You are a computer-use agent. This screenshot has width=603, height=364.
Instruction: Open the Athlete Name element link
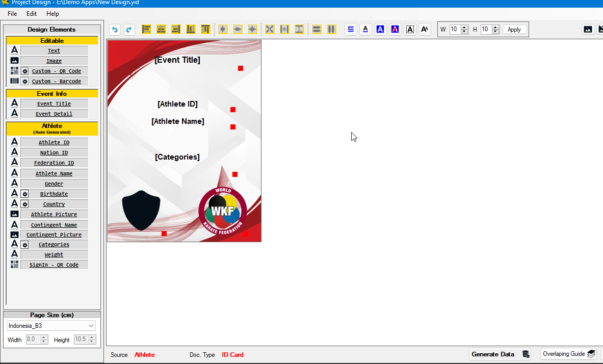pyautogui.click(x=54, y=173)
